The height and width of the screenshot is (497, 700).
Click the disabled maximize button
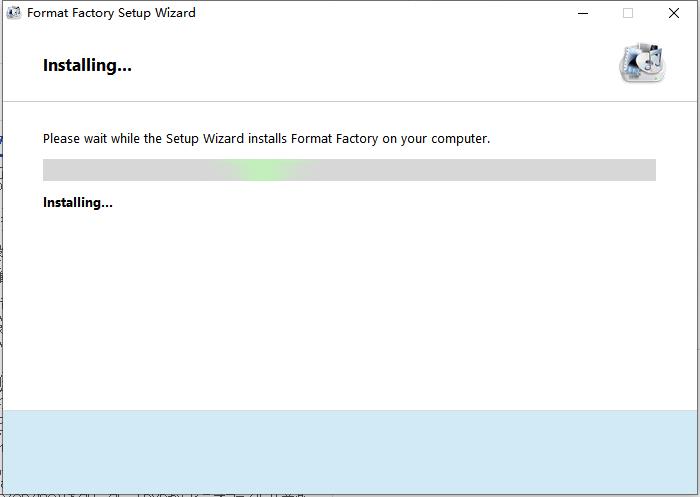628,13
